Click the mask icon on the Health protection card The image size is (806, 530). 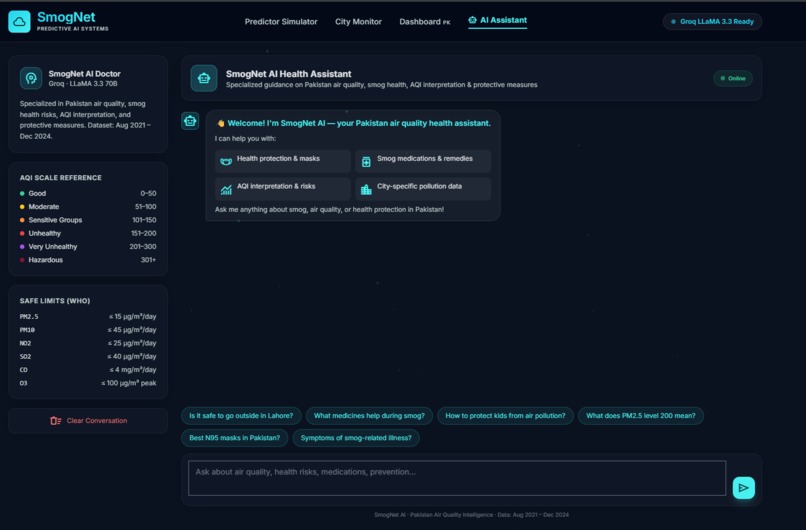coord(226,161)
